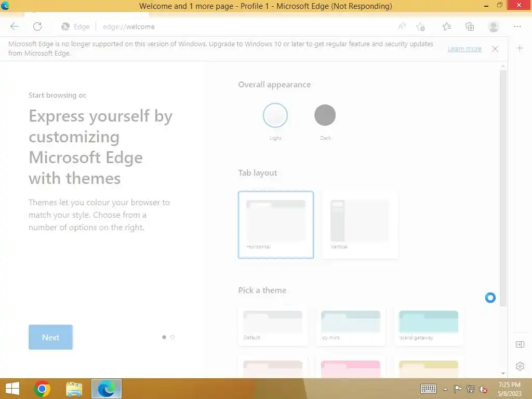Click the Next button
The image size is (532, 399).
tap(50, 337)
